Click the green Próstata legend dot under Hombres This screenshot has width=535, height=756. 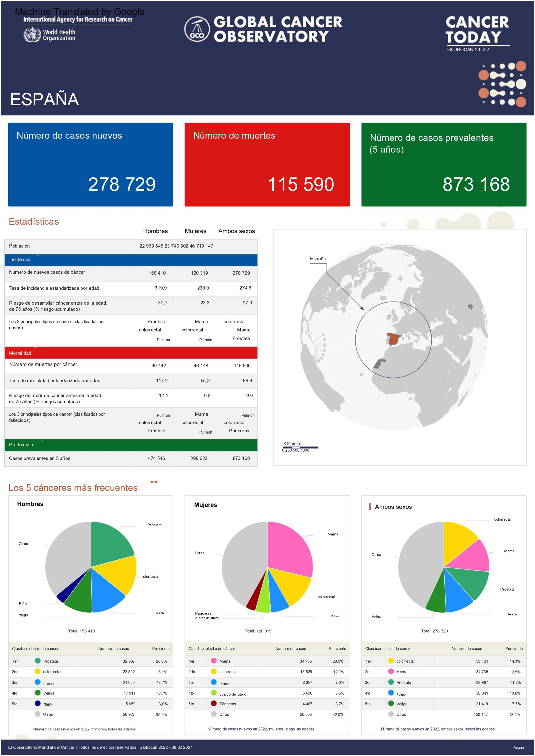[38, 661]
